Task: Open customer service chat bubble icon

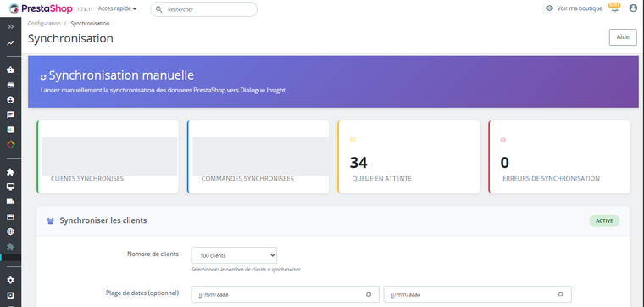Action: (x=11, y=114)
